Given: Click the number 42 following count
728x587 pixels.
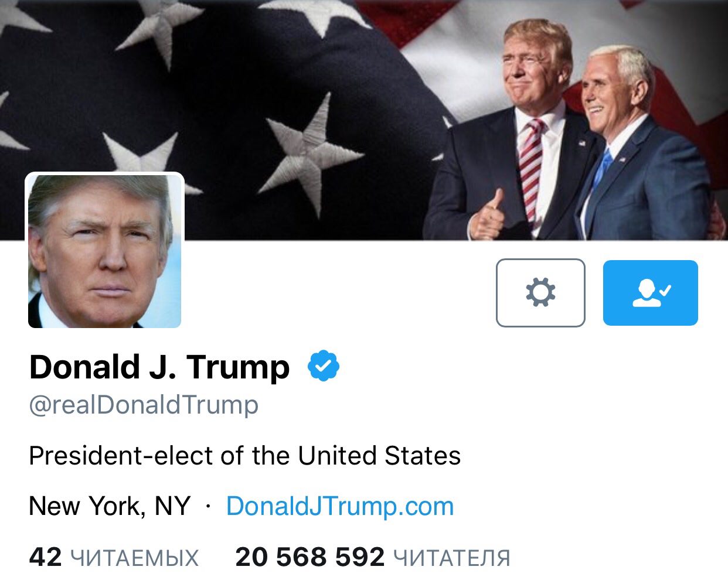Looking at the screenshot, I should click(45, 557).
